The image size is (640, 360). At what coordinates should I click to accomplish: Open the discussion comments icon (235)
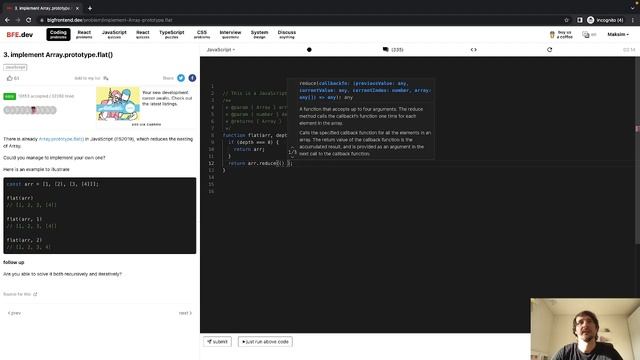393,50
